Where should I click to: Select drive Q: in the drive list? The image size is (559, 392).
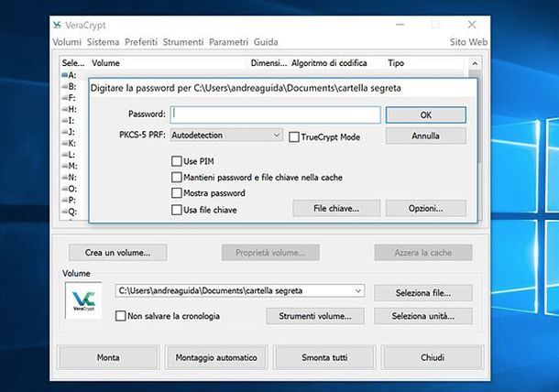pyautogui.click(x=69, y=212)
